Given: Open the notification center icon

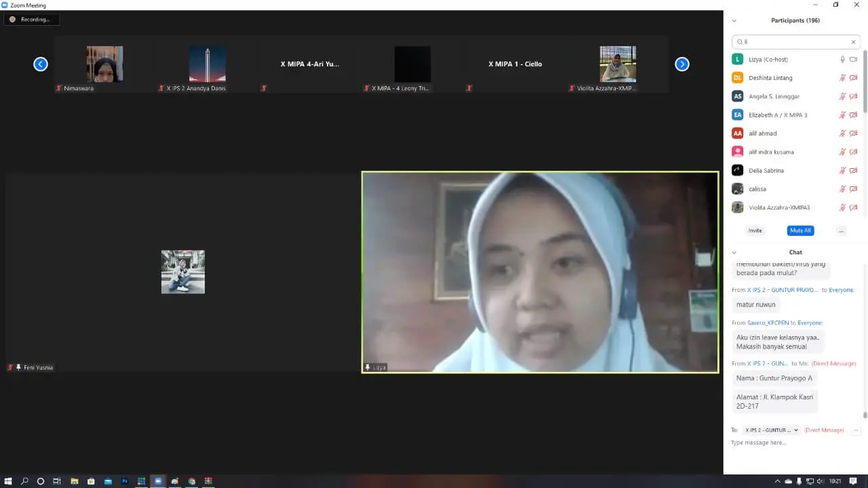Looking at the screenshot, I should coord(853,481).
